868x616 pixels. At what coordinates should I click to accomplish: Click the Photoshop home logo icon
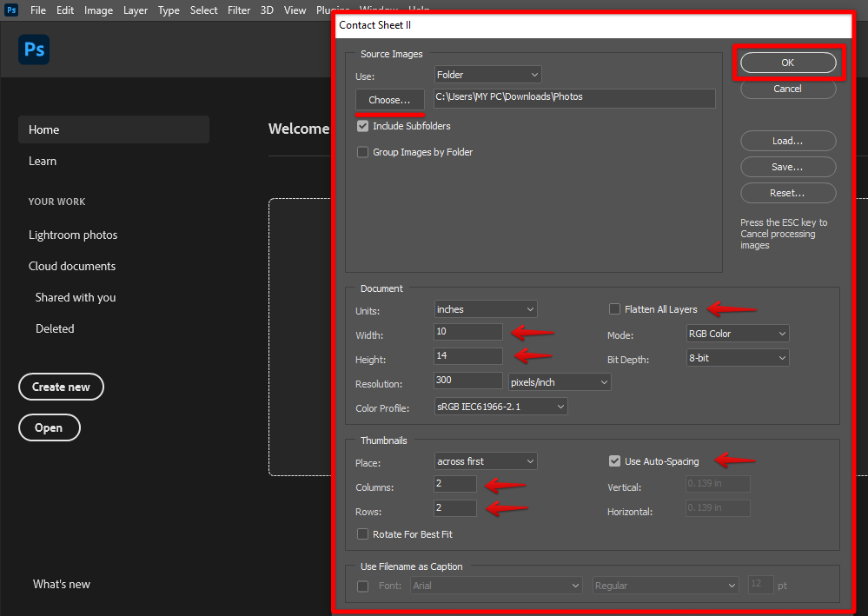coord(34,50)
